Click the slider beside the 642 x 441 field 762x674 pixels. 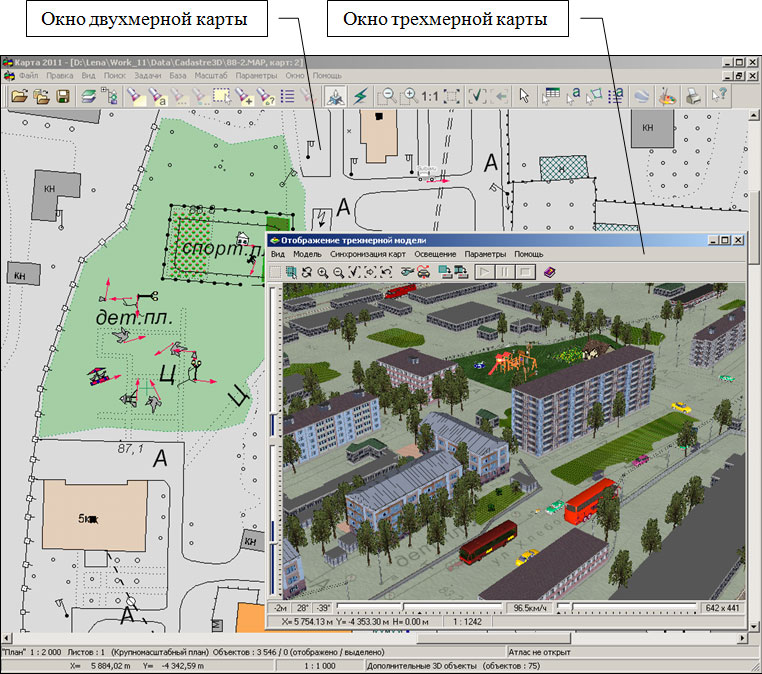click(x=627, y=607)
